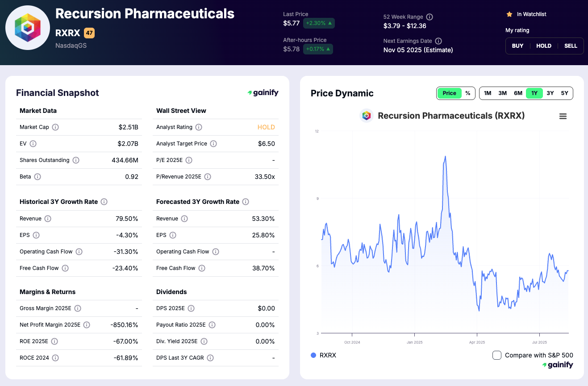Click info icon beside forecasted EPS row
588x386 pixels.
click(x=173, y=235)
